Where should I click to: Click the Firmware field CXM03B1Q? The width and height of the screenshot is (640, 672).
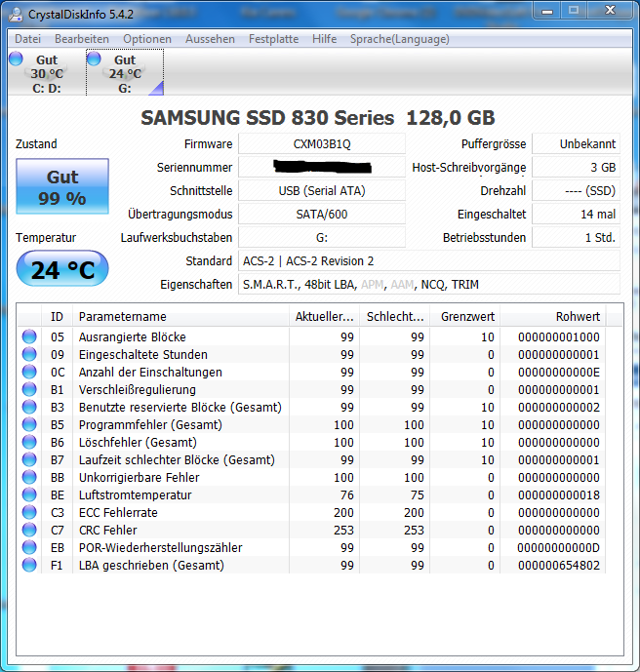tap(322, 144)
